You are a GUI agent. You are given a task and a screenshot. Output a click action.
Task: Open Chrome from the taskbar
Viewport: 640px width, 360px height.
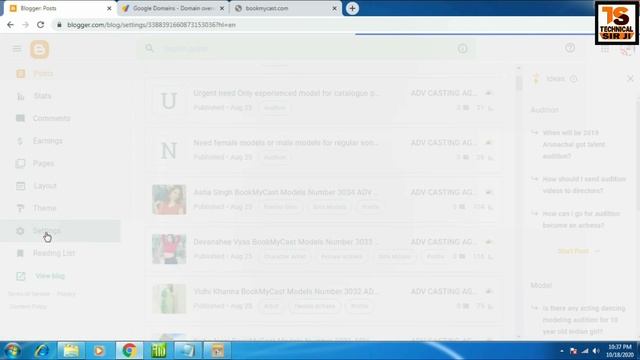[x=129, y=351]
